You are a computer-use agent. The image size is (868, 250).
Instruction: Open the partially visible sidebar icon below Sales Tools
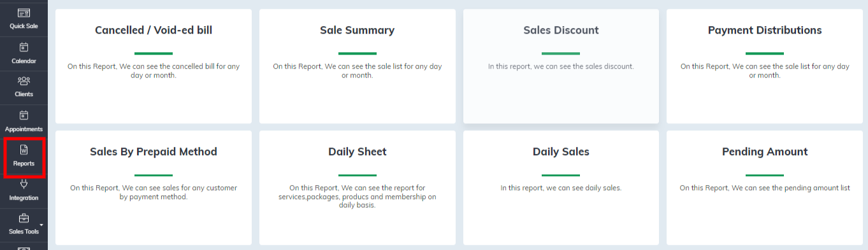24,247
